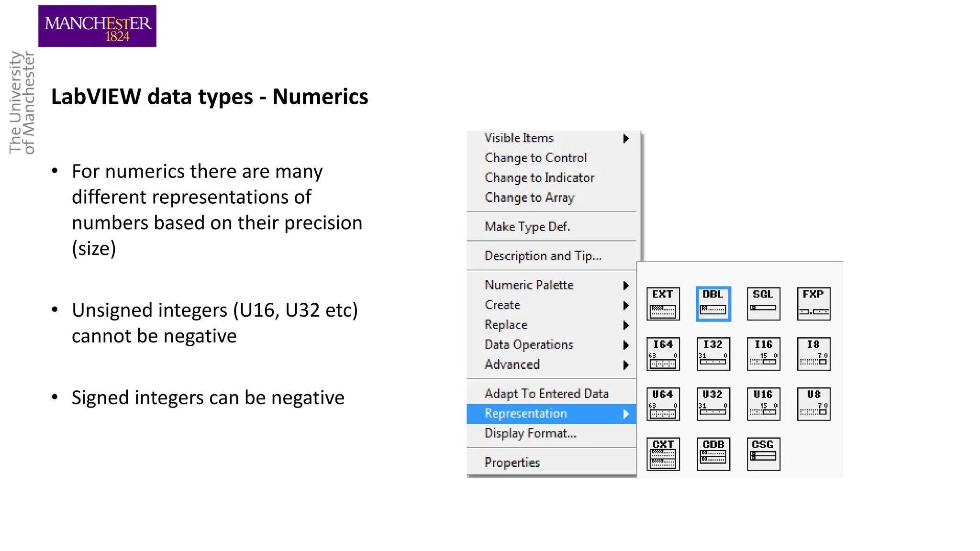980x551 pixels.
Task: Open the Visible Items submenu
Action: (x=552, y=138)
